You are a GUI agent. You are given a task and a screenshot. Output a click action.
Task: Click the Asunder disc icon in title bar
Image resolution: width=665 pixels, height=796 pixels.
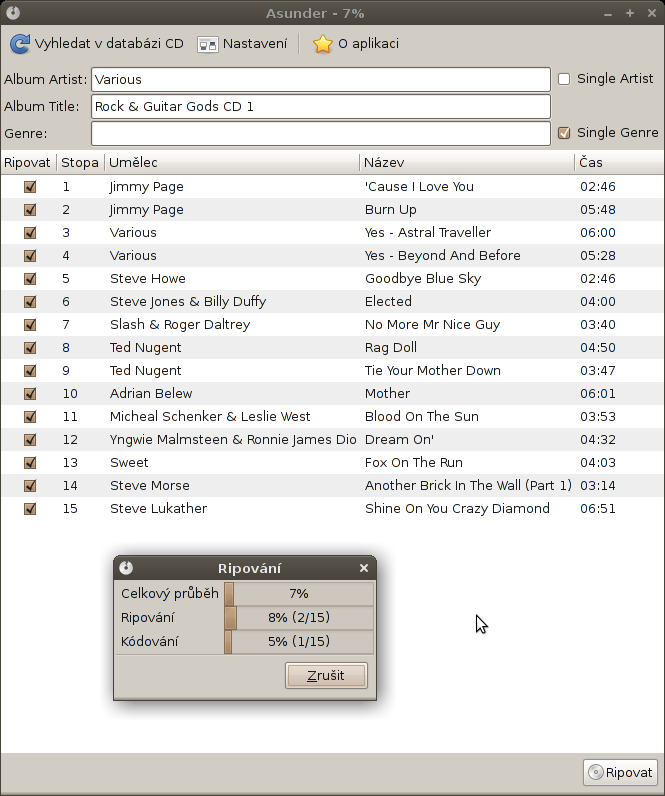coord(13,13)
